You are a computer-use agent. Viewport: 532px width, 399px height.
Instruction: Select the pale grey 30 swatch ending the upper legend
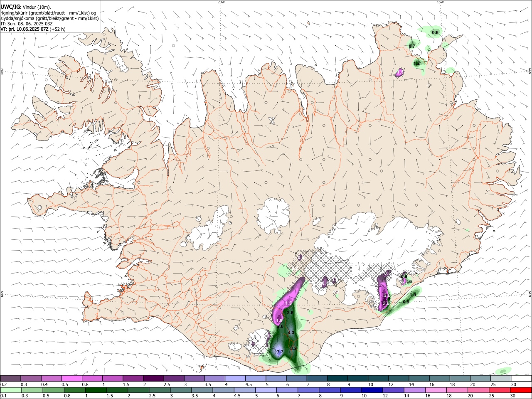point(521,378)
